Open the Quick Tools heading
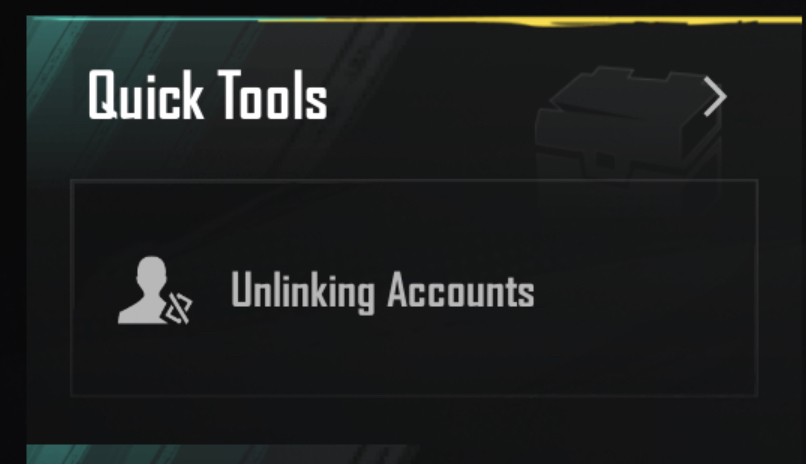Image resolution: width=806 pixels, height=464 pixels. (207, 96)
